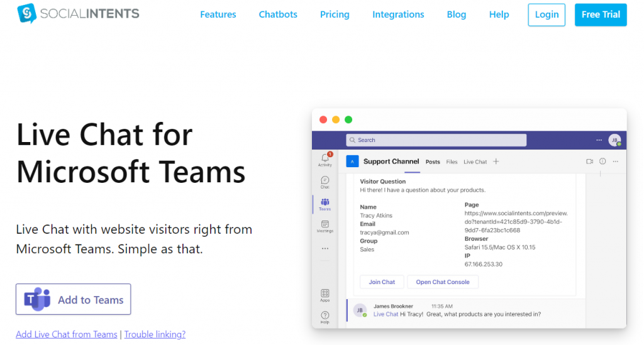Screen dimensions: 644x345
Task: Click the IP address 67.166.253.30
Action: (x=484, y=264)
